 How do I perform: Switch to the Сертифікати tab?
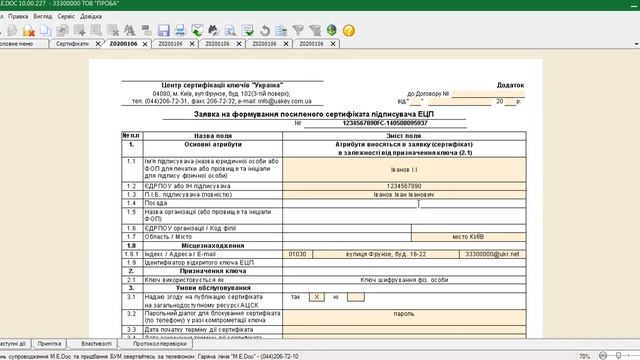click(72, 44)
